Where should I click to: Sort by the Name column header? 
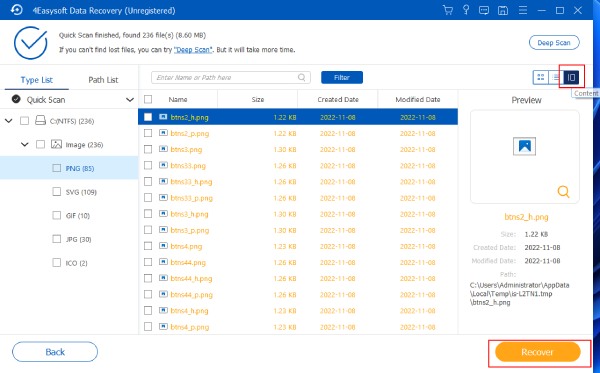click(x=178, y=99)
